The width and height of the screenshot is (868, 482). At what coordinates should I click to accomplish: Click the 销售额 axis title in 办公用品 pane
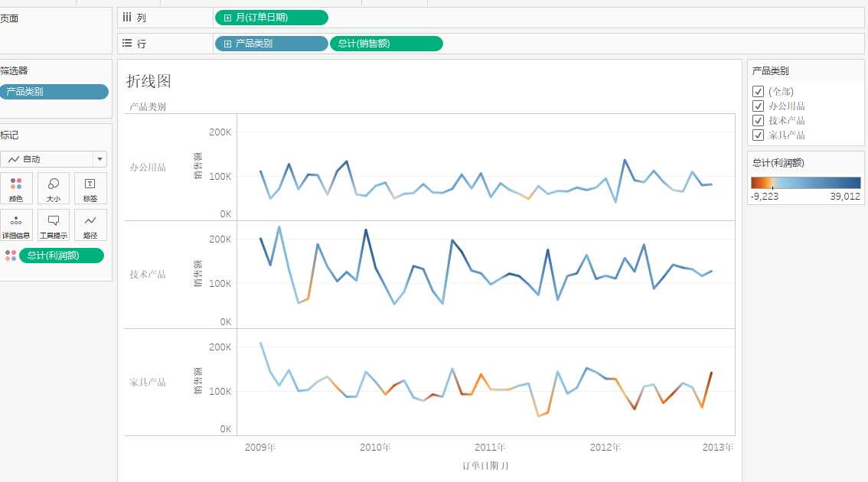197,165
